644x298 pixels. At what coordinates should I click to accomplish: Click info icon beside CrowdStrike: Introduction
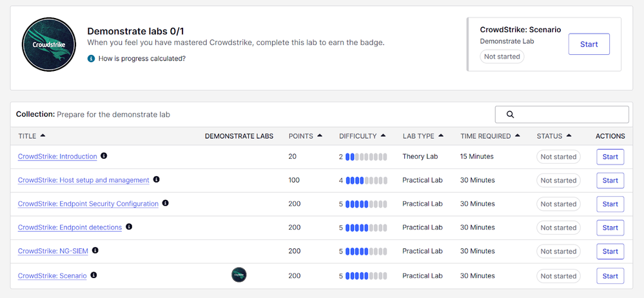pos(104,156)
